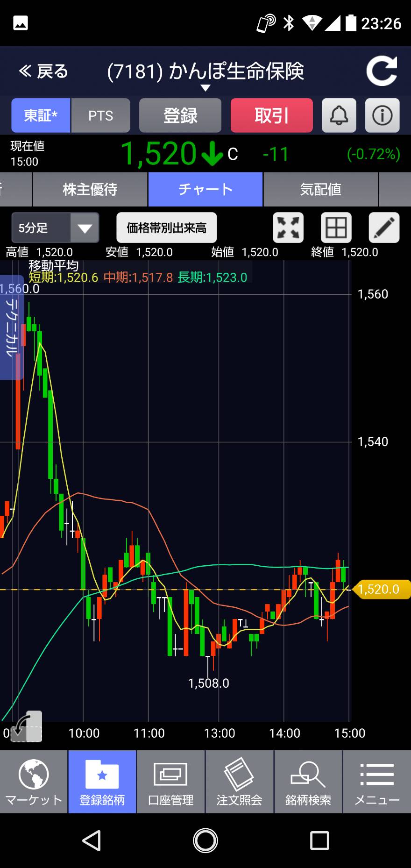411x868 pixels.
Task: Expand the stock name dropdown arrow
Action: [x=205, y=88]
